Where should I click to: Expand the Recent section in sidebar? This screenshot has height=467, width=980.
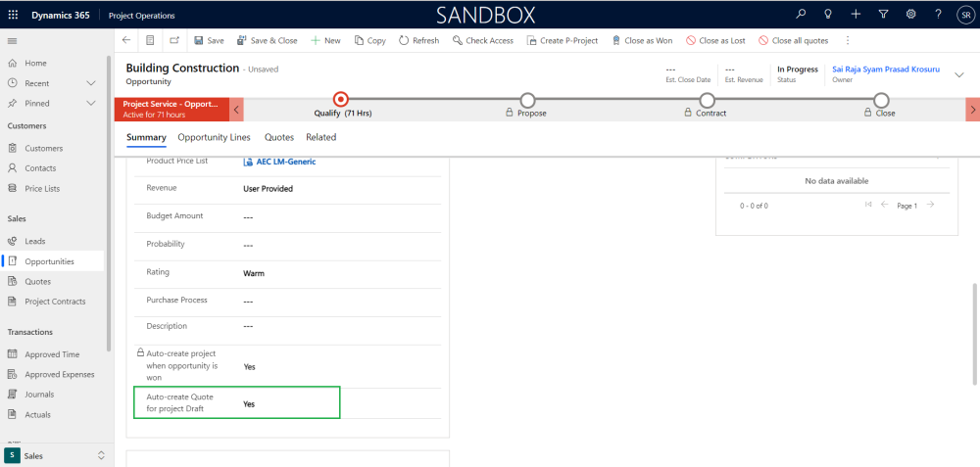[90, 83]
